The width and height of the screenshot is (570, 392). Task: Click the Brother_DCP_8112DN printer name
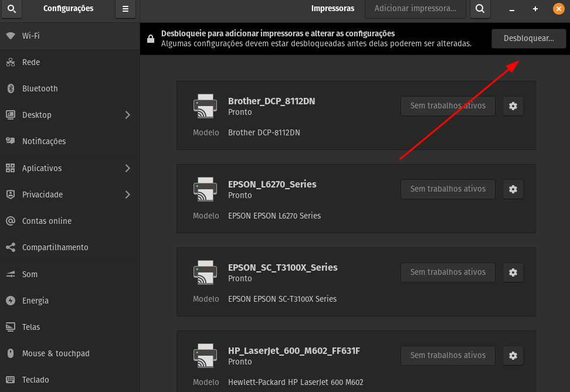click(x=272, y=101)
